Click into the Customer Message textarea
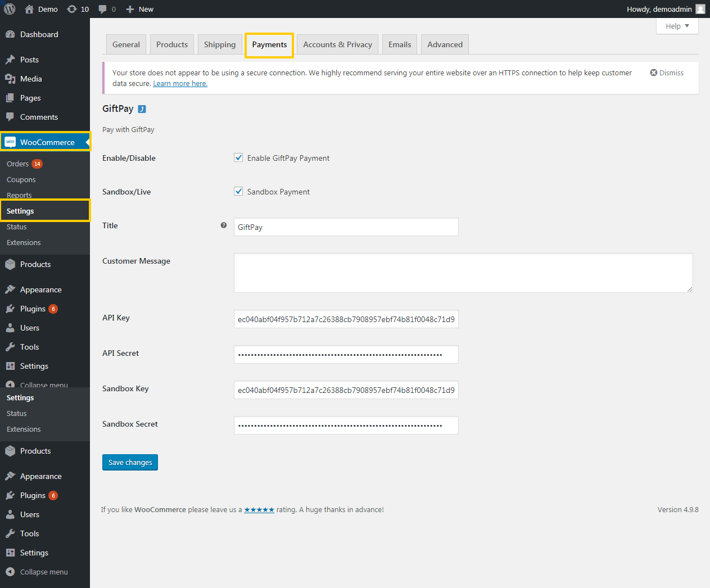Viewport: 710px width, 588px height. pos(463,273)
